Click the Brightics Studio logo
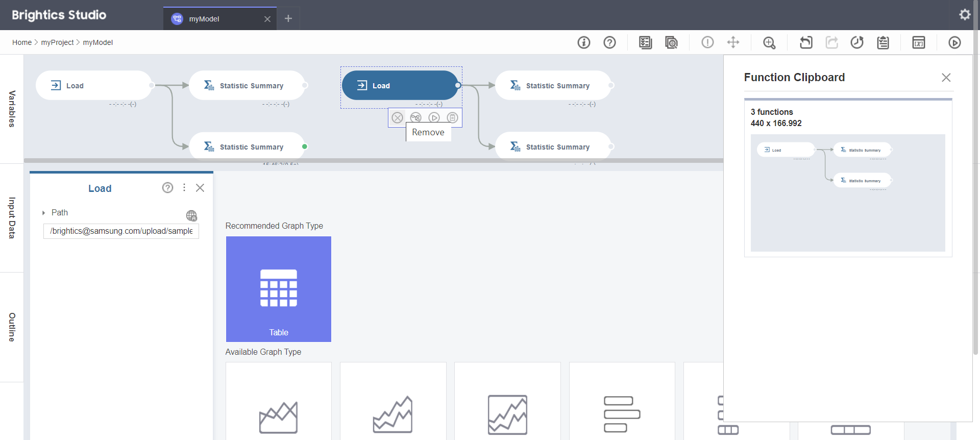The width and height of the screenshot is (980, 440). pos(59,15)
